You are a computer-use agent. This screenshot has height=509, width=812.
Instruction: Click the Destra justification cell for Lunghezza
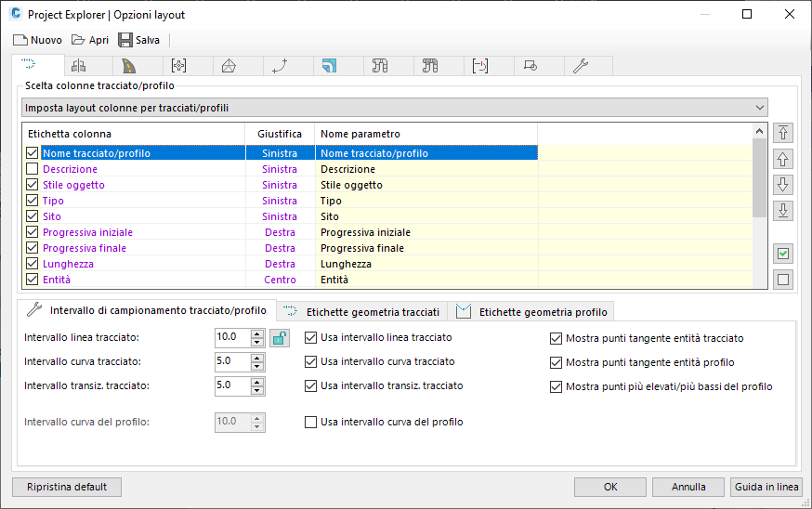click(280, 264)
